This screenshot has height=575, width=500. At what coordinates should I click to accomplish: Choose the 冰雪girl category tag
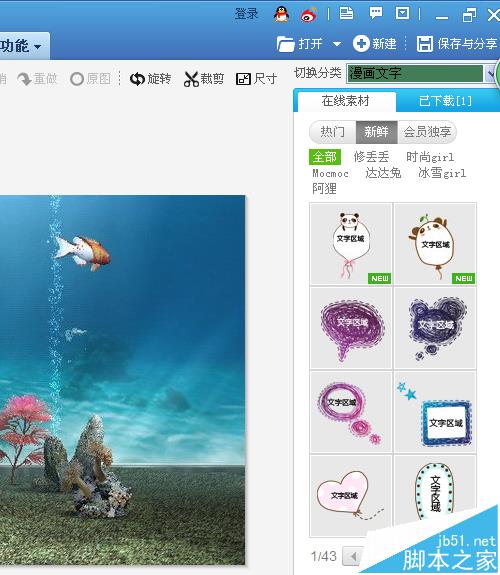coord(442,173)
